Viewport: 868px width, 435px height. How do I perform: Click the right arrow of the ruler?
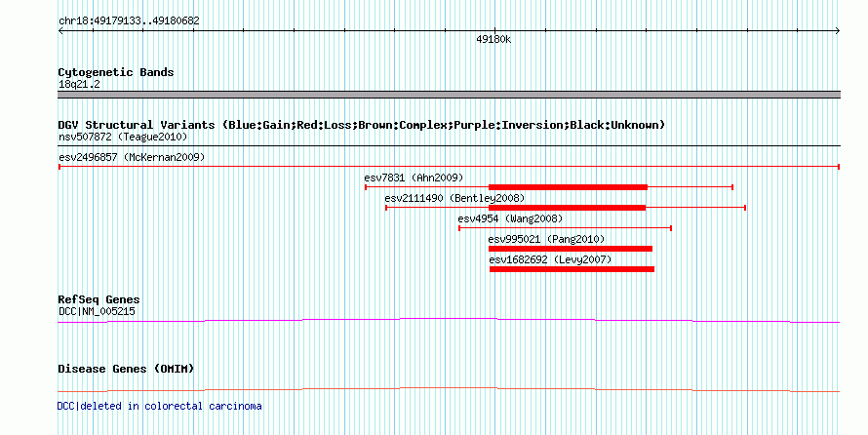pyautogui.click(x=838, y=31)
